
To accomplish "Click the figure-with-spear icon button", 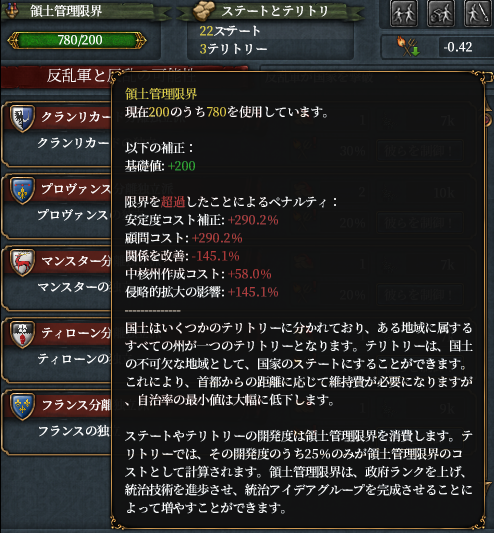I will click(x=478, y=13).
